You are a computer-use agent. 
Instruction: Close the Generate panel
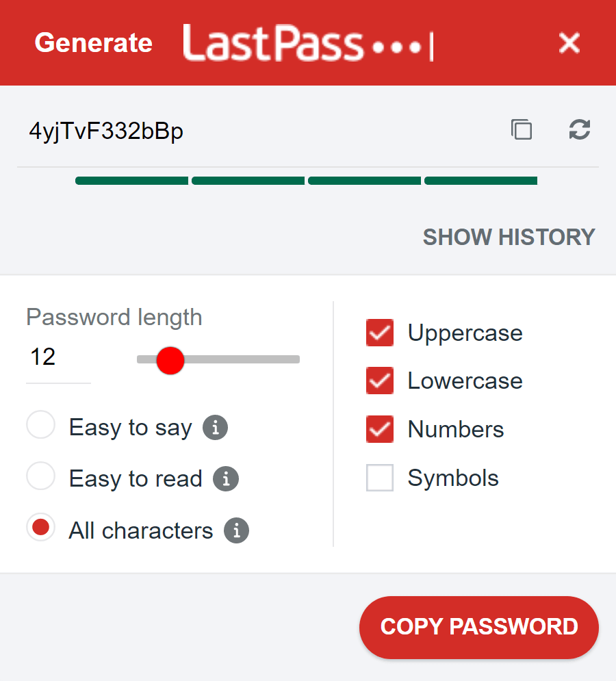569,42
